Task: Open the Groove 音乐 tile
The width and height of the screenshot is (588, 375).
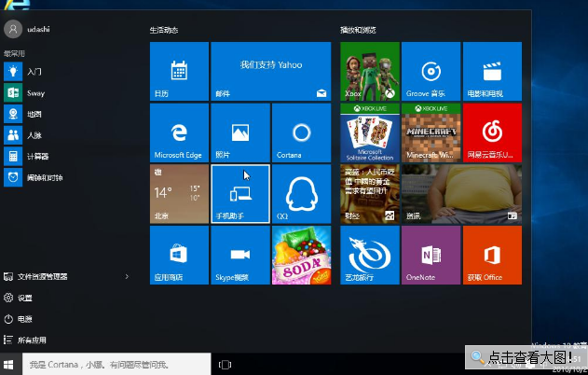Action: click(x=431, y=71)
